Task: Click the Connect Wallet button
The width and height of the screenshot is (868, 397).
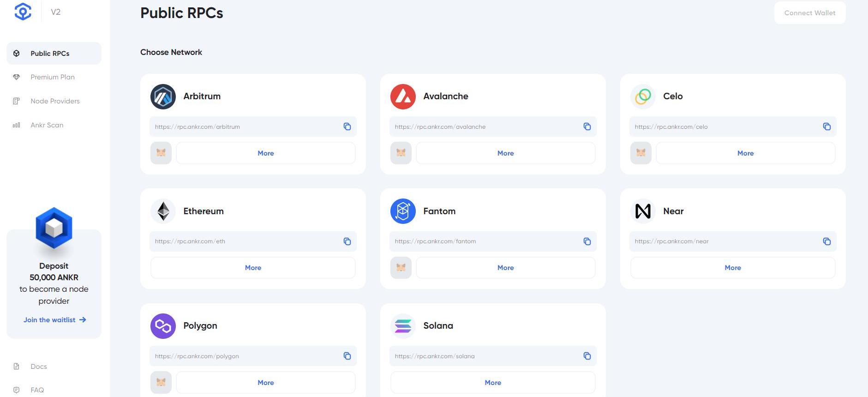Action: click(x=810, y=13)
